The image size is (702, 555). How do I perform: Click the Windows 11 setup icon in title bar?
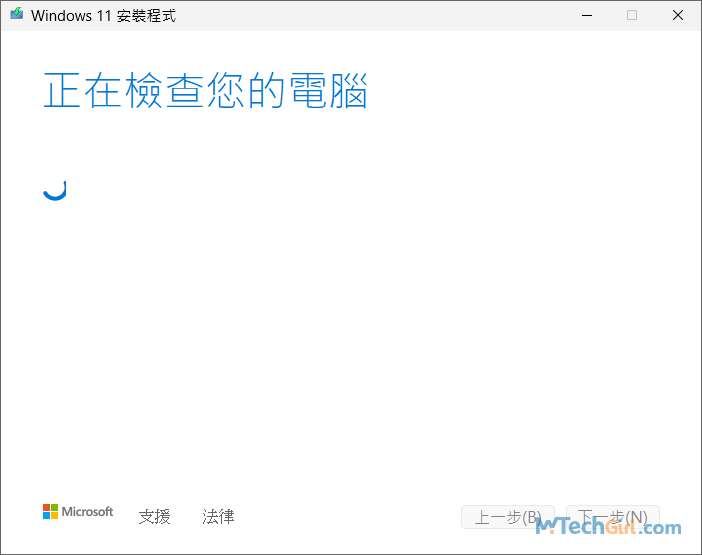coord(16,15)
